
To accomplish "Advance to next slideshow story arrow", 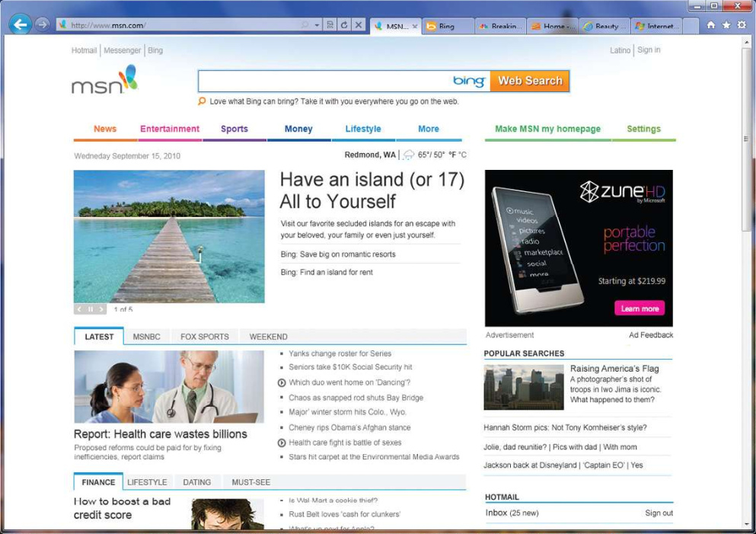I will pos(101,309).
